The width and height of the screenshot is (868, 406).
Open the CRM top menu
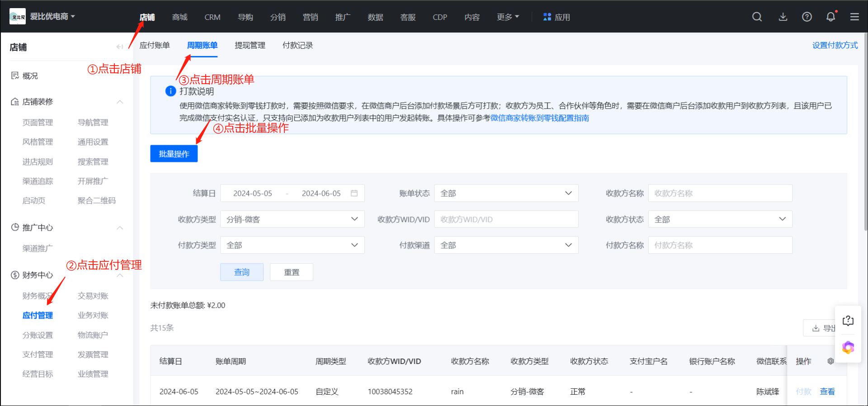pos(212,17)
